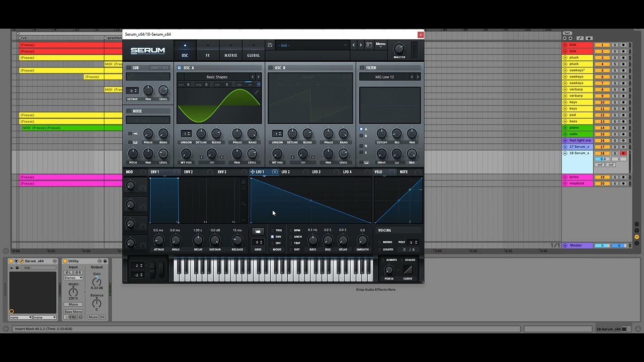Screen dimensions: 644x362
Task: Open the Stereo mode dropdown in Utility
Action: pyautogui.click(x=73, y=278)
